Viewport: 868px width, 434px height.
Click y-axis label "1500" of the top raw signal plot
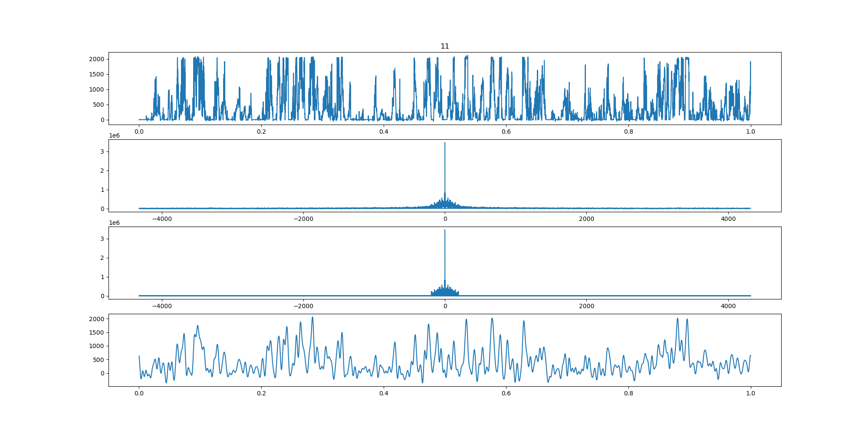click(x=96, y=74)
